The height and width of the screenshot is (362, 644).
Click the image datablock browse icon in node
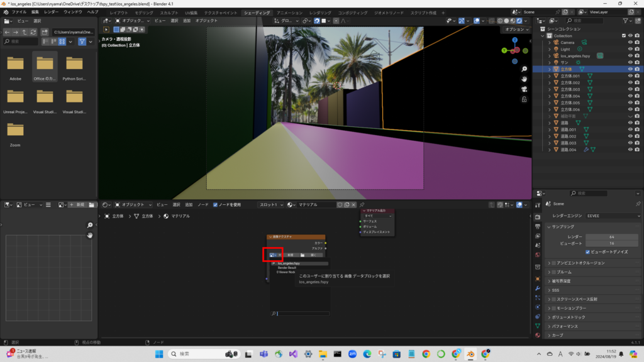272,255
